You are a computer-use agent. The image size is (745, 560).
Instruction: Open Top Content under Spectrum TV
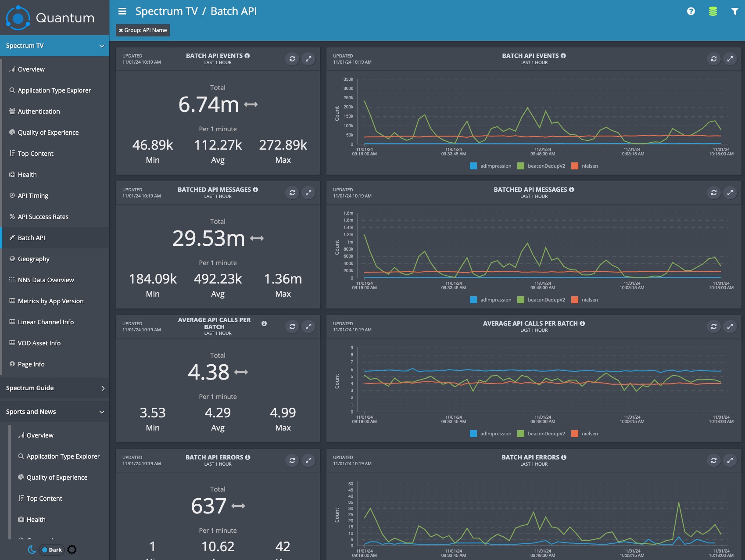pyautogui.click(x=55, y=154)
